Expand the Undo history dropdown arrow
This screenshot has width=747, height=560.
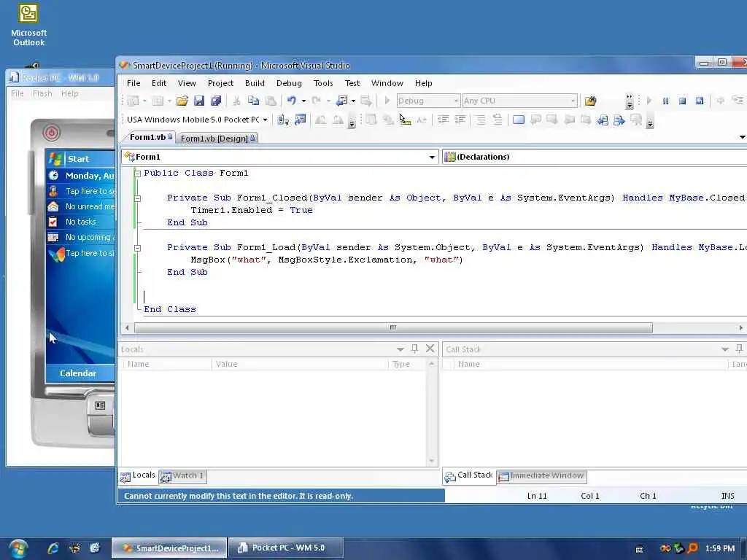pos(303,101)
